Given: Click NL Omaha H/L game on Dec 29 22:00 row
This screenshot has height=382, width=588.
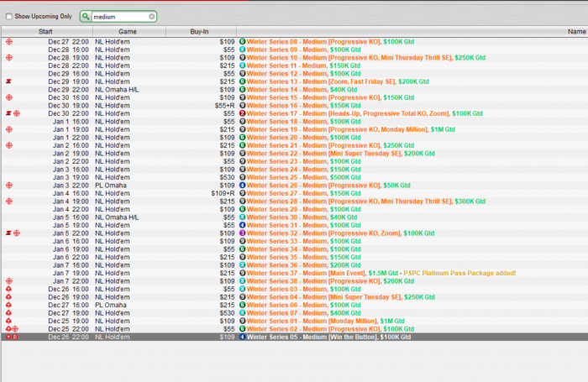Looking at the screenshot, I should [x=117, y=90].
